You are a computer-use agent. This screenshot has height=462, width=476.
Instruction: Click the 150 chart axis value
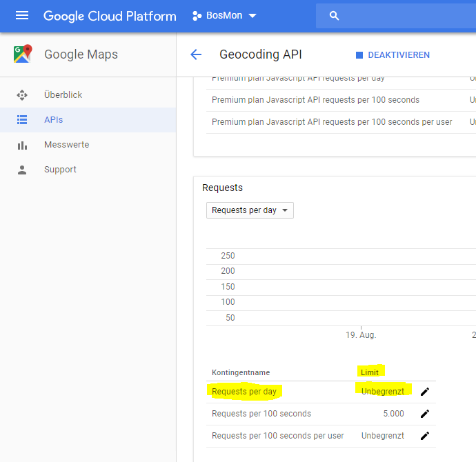pyautogui.click(x=228, y=287)
